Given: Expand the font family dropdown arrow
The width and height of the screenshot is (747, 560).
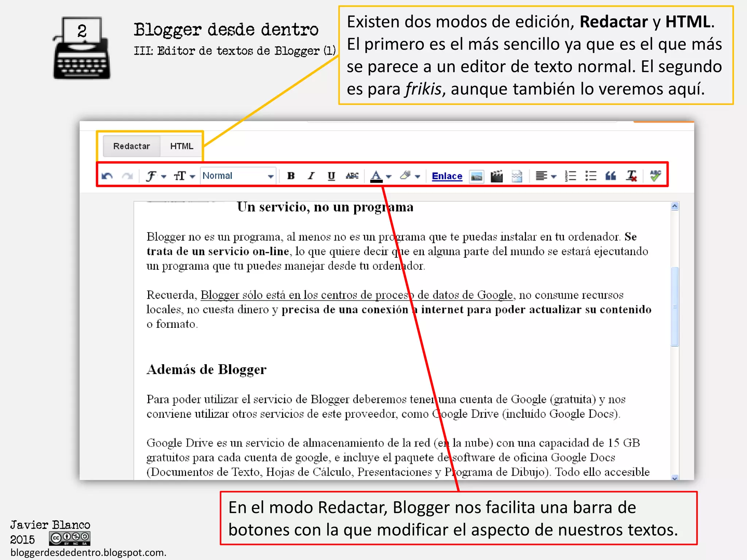Looking at the screenshot, I should click(164, 177).
